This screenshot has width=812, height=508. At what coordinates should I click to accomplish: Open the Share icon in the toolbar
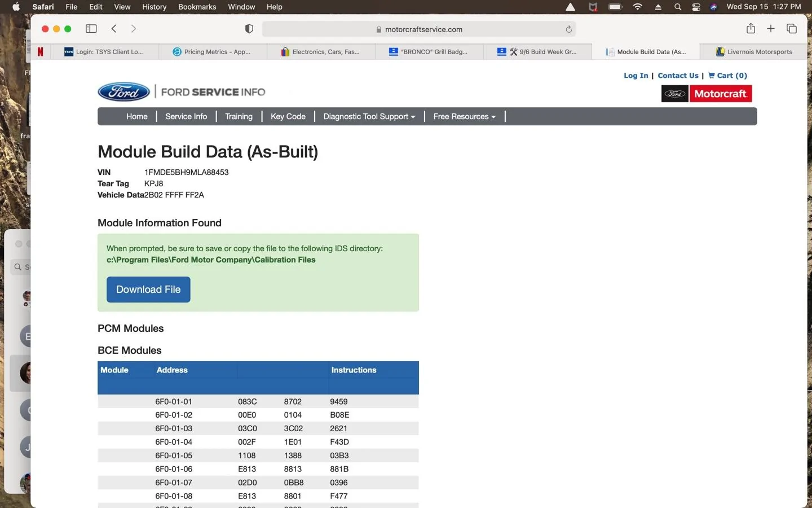[751, 29]
